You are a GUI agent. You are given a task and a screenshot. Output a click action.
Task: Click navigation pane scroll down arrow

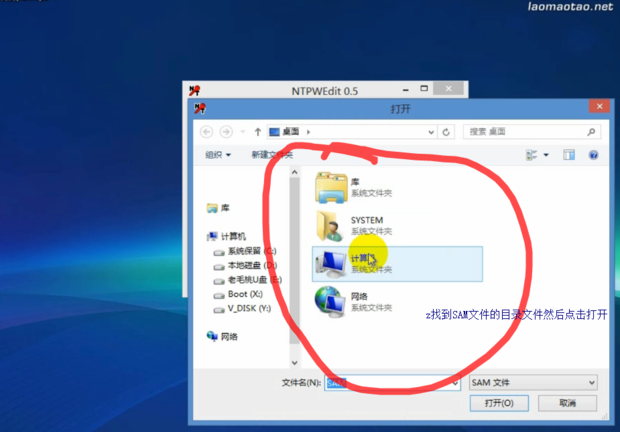pos(294,362)
